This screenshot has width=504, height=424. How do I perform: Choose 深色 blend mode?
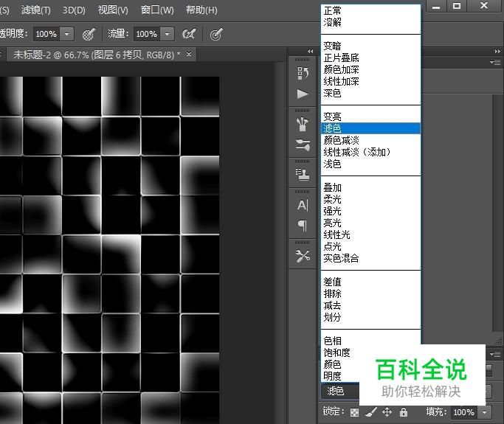pos(370,93)
